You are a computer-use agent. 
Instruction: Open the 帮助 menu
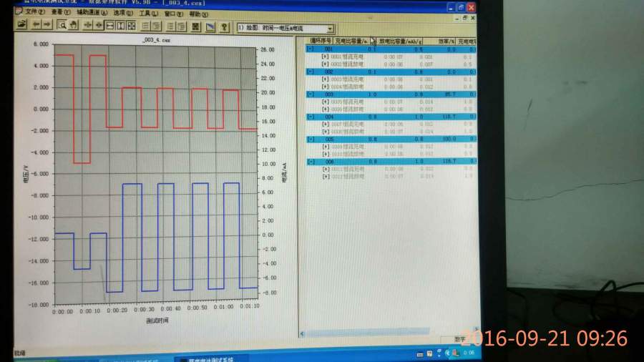[199, 14]
